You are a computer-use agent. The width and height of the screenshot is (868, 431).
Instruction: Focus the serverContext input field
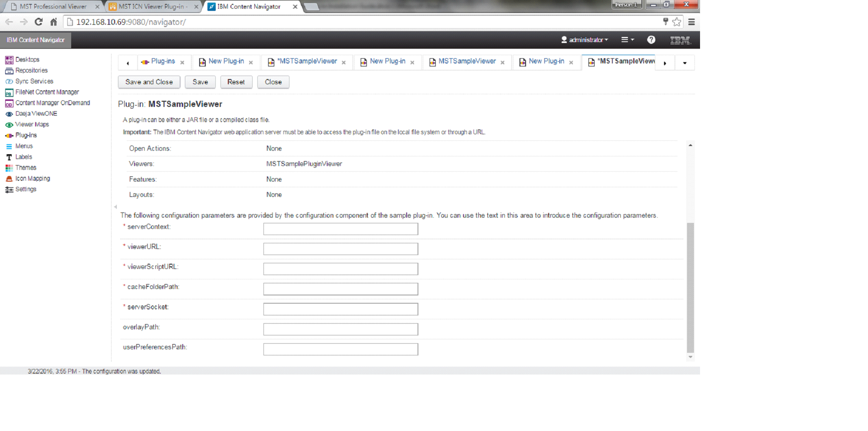click(341, 229)
